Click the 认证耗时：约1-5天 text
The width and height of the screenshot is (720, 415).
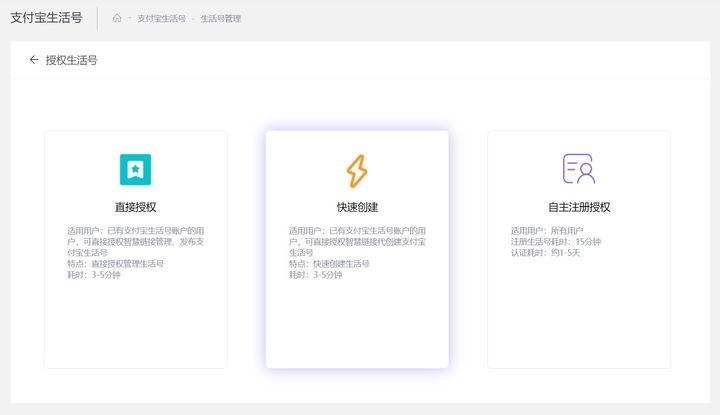tap(546, 252)
